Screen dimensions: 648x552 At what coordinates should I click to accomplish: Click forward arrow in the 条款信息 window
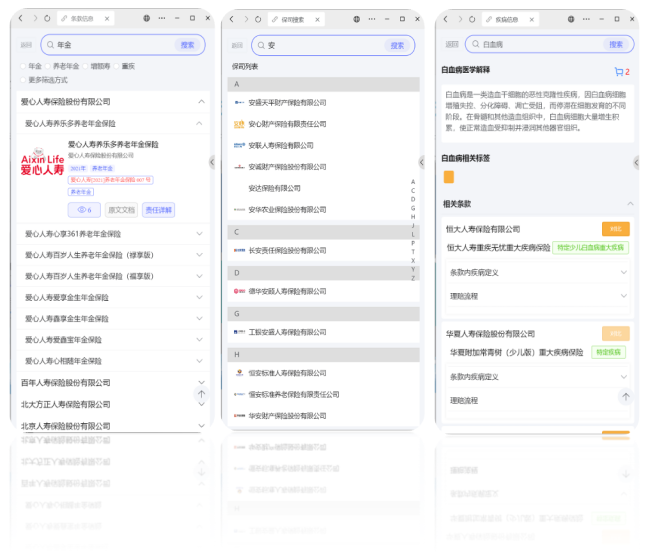pos(35,18)
